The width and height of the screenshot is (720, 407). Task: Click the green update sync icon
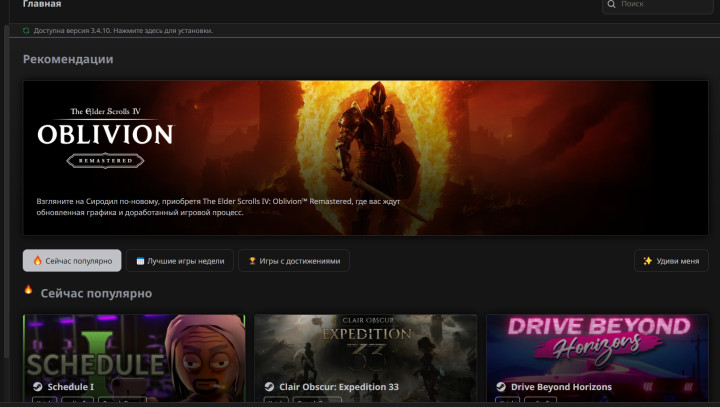[x=27, y=31]
